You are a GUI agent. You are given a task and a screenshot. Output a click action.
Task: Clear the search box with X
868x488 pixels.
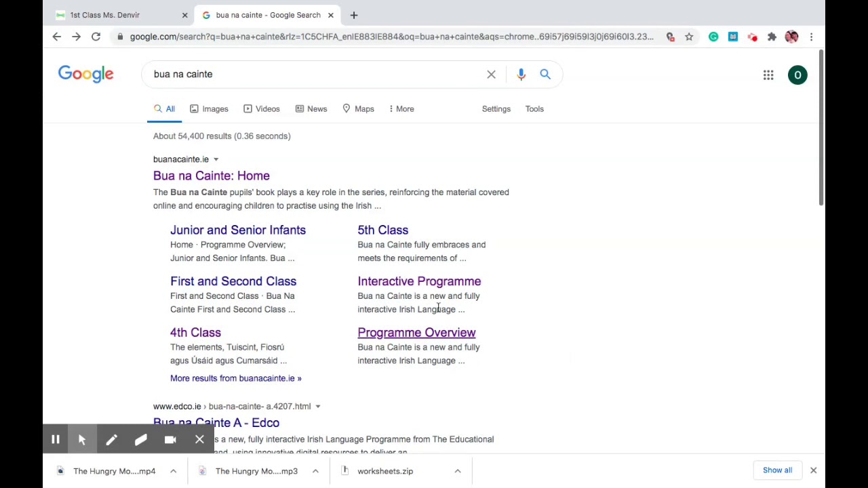tap(491, 74)
